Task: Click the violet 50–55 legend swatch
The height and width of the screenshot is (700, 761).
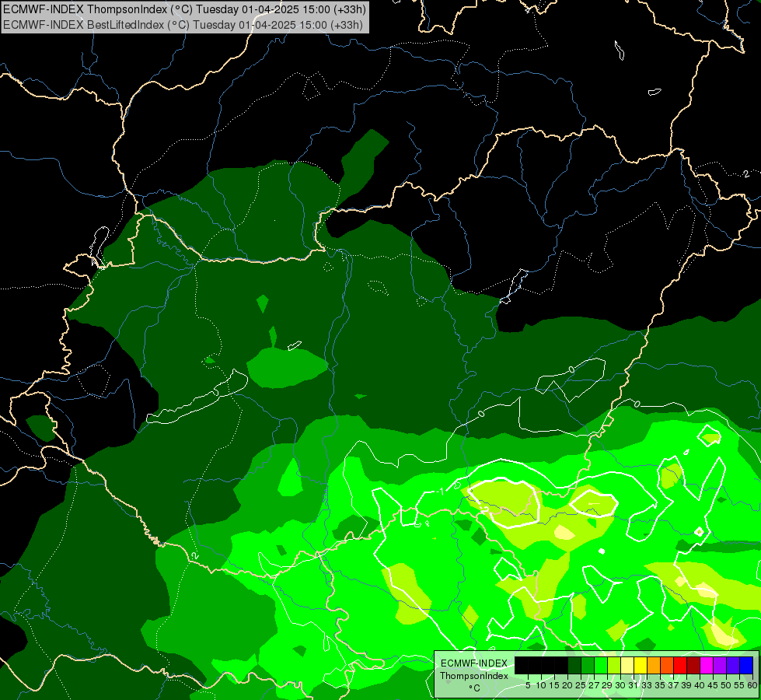Action: (733, 665)
